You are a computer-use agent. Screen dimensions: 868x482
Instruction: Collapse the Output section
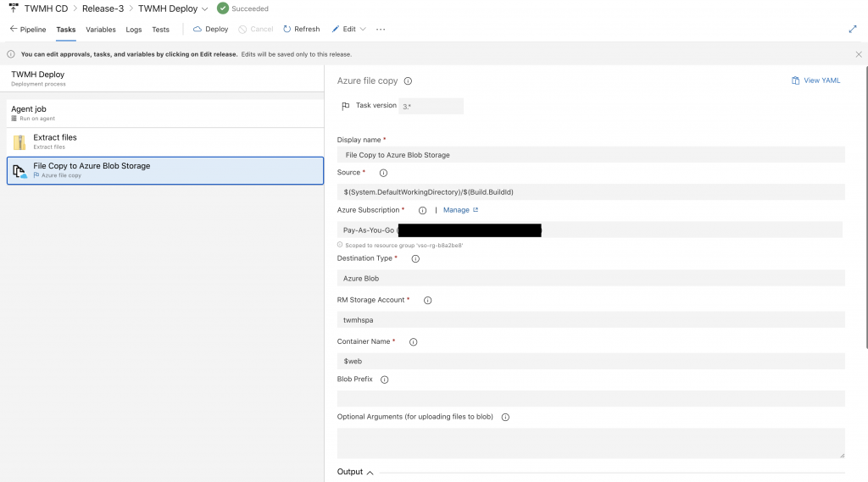[x=370, y=472]
